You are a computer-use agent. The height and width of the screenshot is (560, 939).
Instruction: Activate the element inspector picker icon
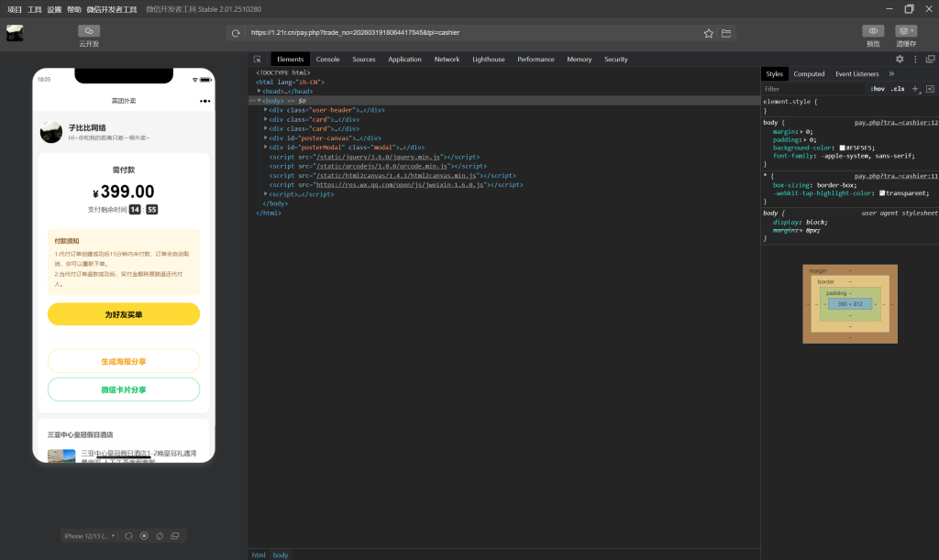(x=258, y=60)
